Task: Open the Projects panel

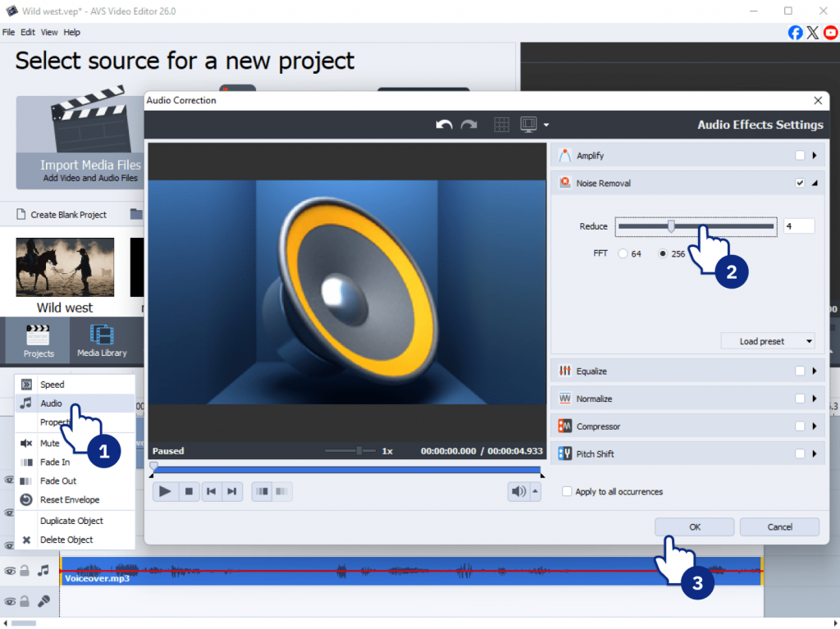Action: click(38, 340)
